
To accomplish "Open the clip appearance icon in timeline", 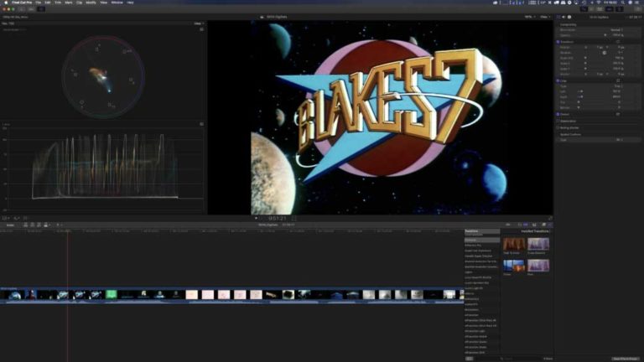I will coord(534,225).
